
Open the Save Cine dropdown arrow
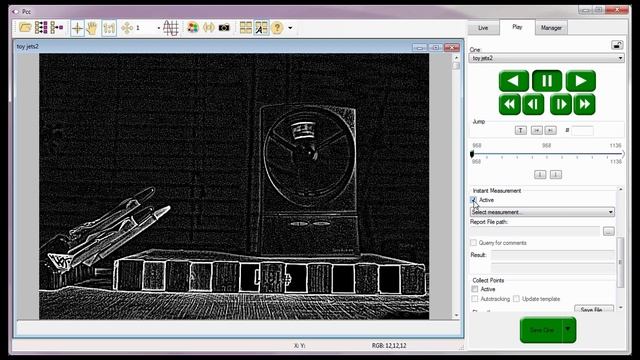click(x=569, y=330)
